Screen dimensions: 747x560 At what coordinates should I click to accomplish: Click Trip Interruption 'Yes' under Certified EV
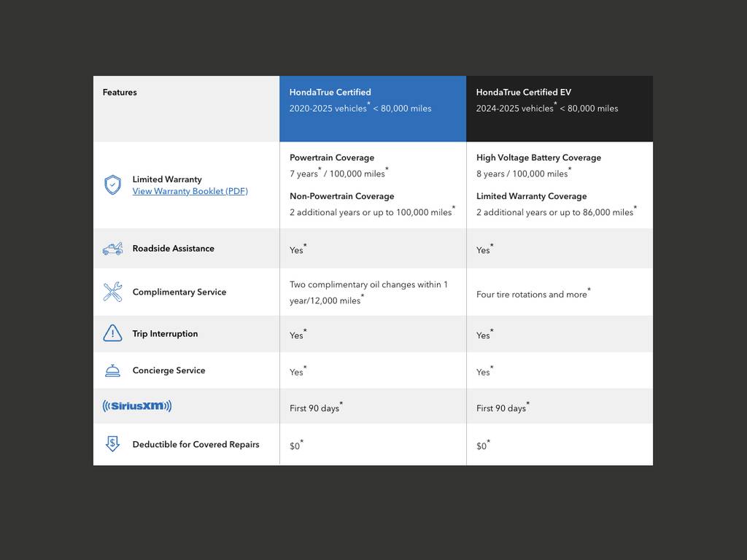pyautogui.click(x=484, y=334)
